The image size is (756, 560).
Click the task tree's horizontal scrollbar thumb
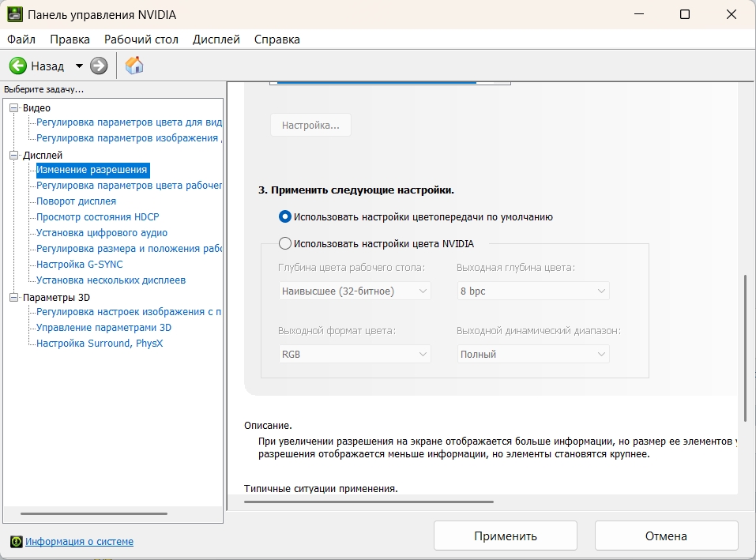click(94, 513)
